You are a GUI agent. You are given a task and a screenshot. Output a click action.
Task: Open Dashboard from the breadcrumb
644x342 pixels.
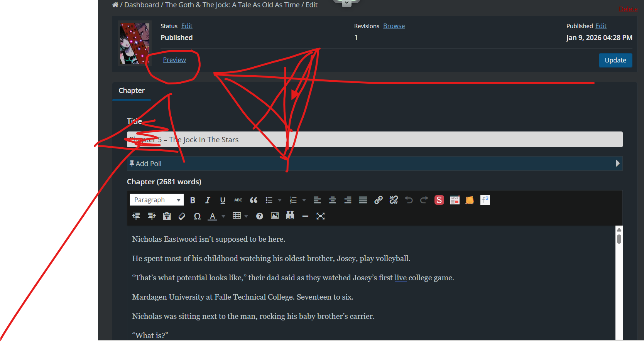[142, 5]
